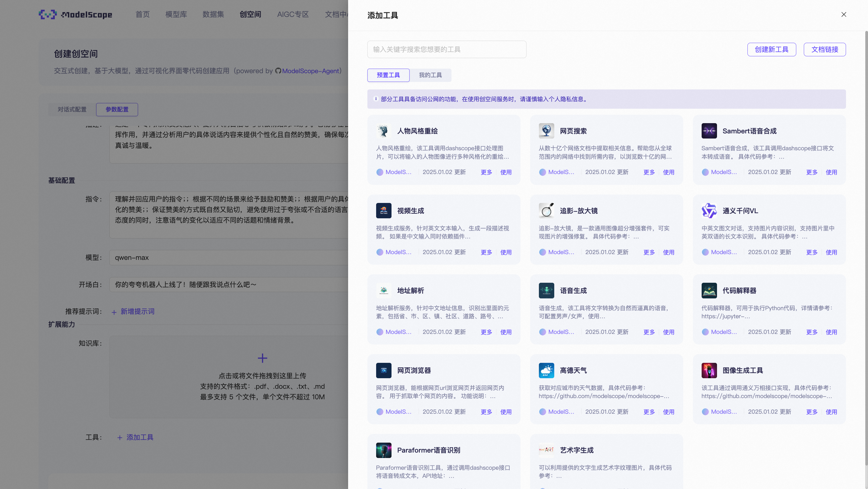Click 使用 on the 代码解释器 card

point(831,332)
